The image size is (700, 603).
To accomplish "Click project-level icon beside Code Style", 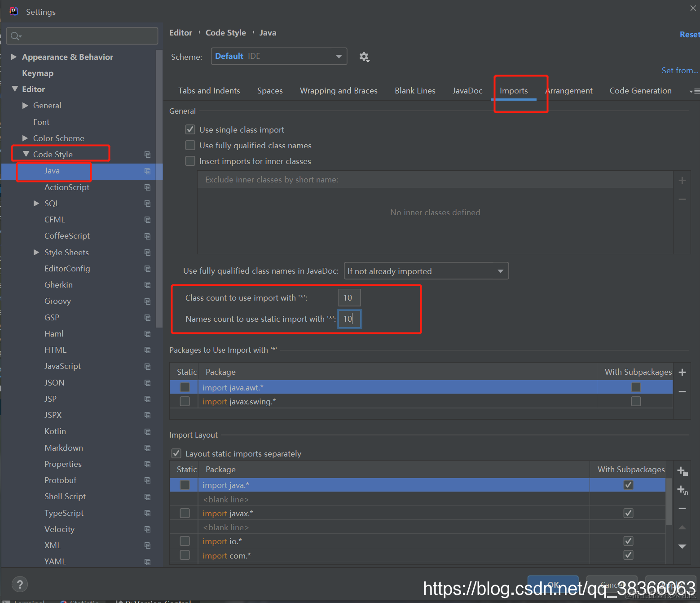I will point(147,155).
